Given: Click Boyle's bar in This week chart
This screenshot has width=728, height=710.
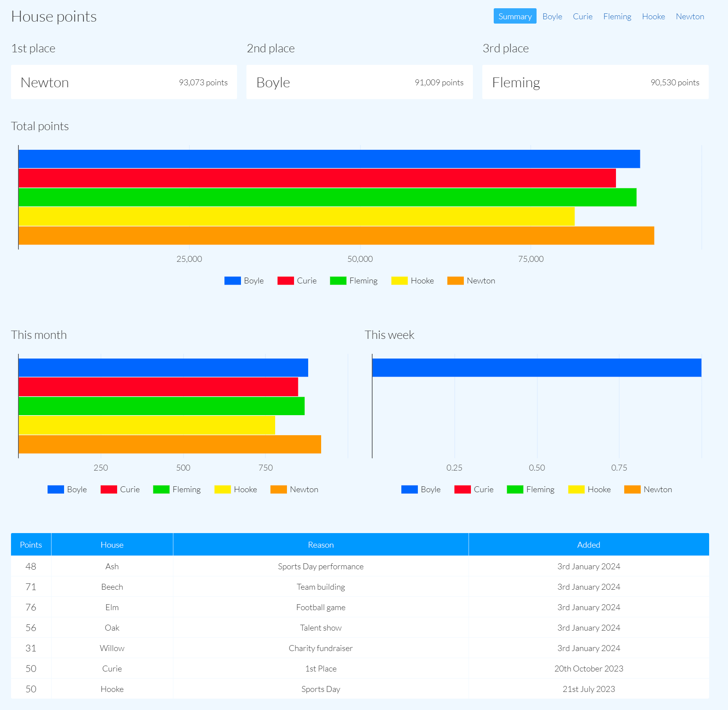Looking at the screenshot, I should pyautogui.click(x=511, y=367).
